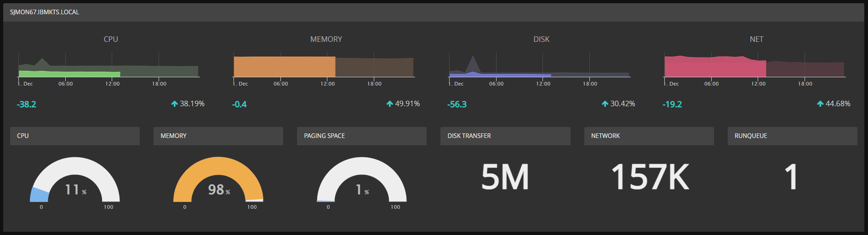This screenshot has width=868, height=235.
Task: Click the paging space gauge showing 1%
Action: click(x=362, y=179)
